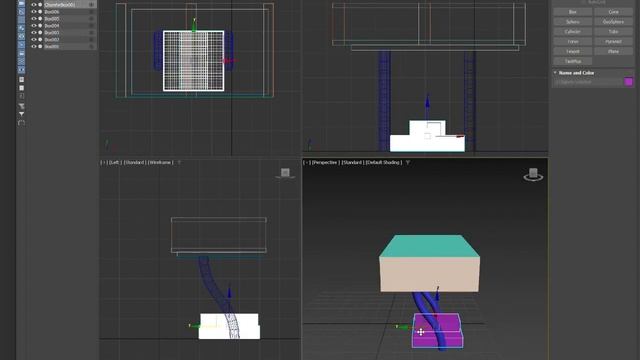The width and height of the screenshot is (640, 360).
Task: Click Display None icon in explorer toolbar
Action: pos(22,88)
